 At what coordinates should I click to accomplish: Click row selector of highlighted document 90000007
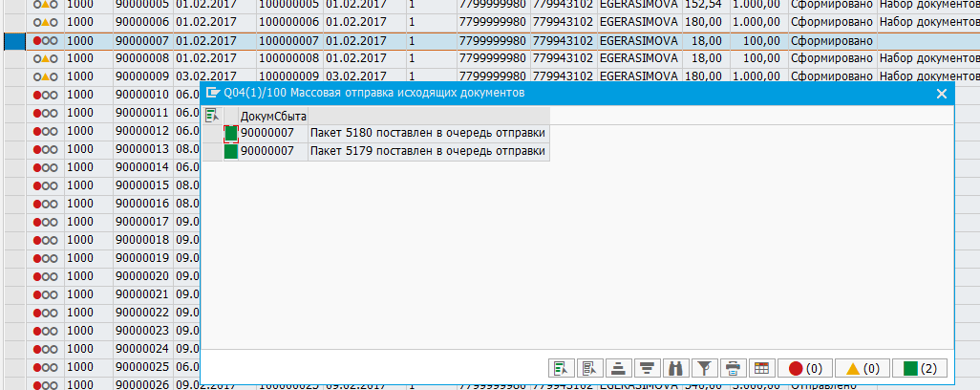click(x=13, y=41)
